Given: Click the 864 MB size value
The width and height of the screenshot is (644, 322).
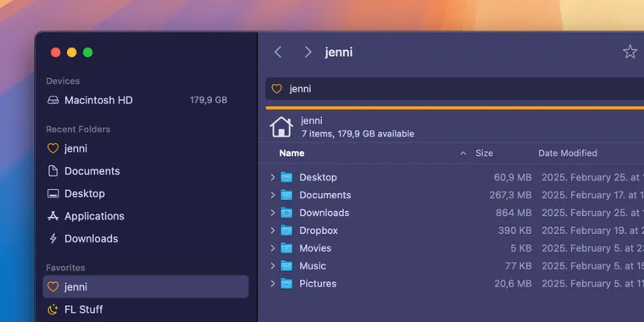Looking at the screenshot, I should tap(514, 213).
